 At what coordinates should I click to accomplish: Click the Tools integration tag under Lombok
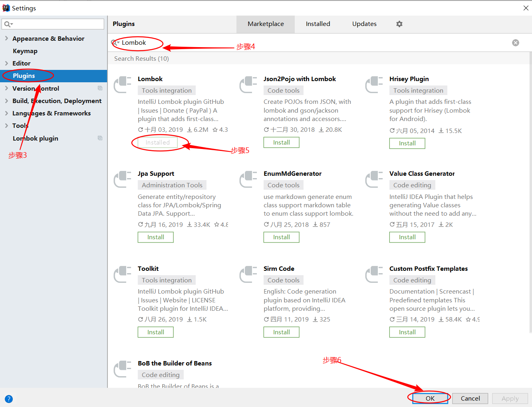[x=167, y=91]
